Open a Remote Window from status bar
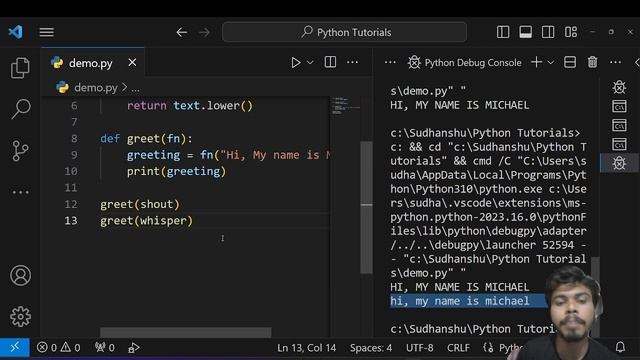 [15, 347]
